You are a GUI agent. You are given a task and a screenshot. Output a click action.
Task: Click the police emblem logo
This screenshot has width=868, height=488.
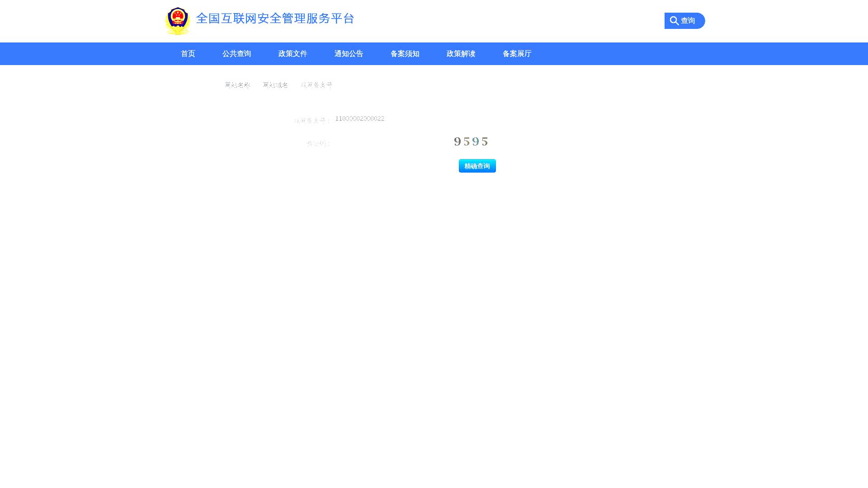coord(177,21)
